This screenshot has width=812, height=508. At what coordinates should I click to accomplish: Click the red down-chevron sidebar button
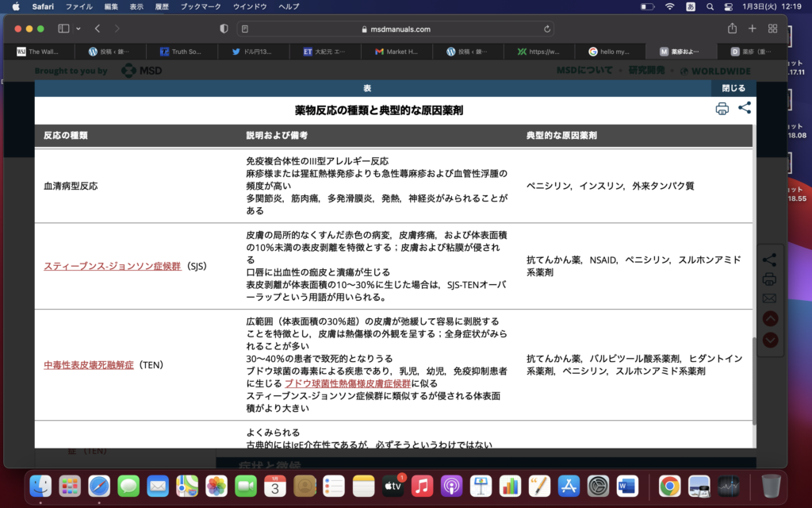pyautogui.click(x=769, y=340)
